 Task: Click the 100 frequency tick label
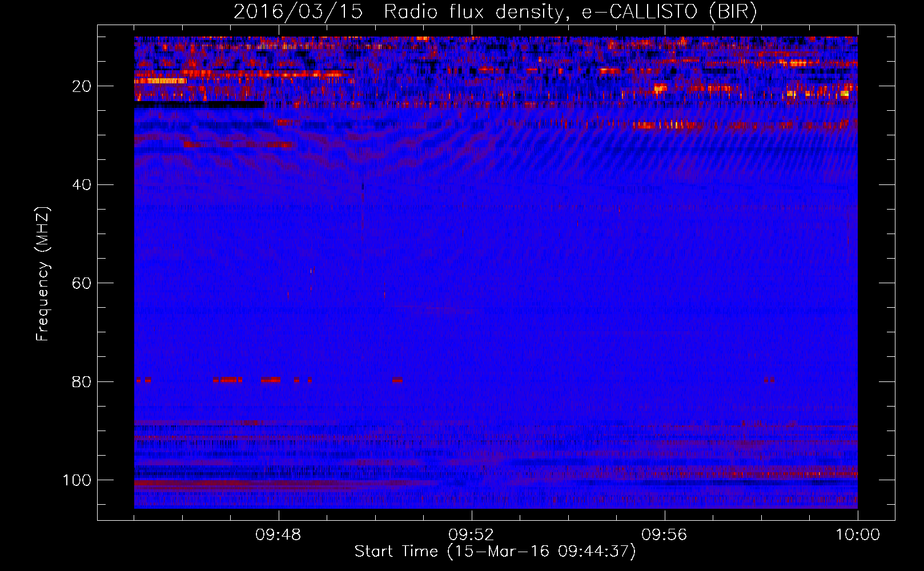tap(77, 480)
